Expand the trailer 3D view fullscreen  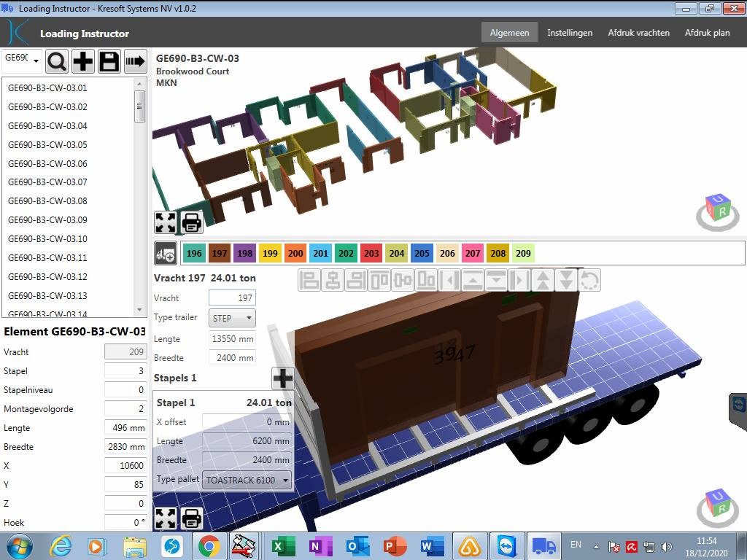point(166,518)
